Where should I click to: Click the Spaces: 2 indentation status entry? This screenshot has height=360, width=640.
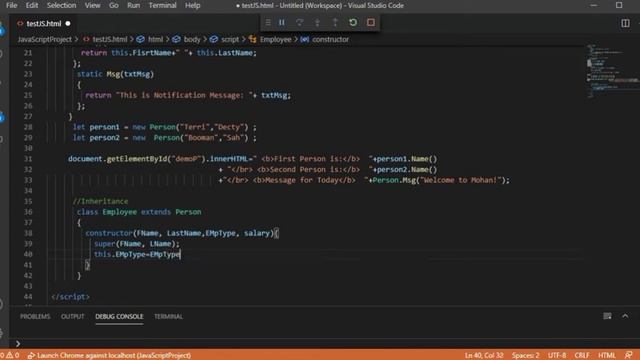click(525, 356)
